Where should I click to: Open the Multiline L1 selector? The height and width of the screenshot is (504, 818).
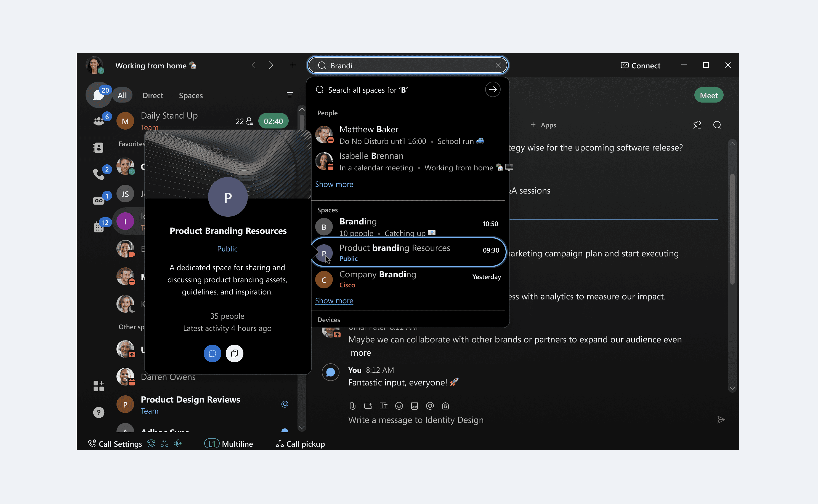click(x=229, y=444)
